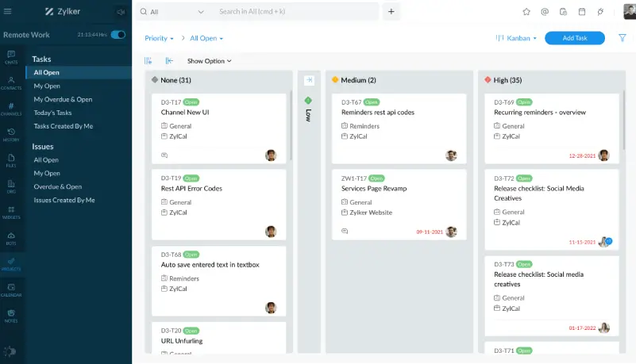This screenshot has width=636, height=364.
Task: Click the speaker icon beside Zylker
Action: (x=120, y=12)
